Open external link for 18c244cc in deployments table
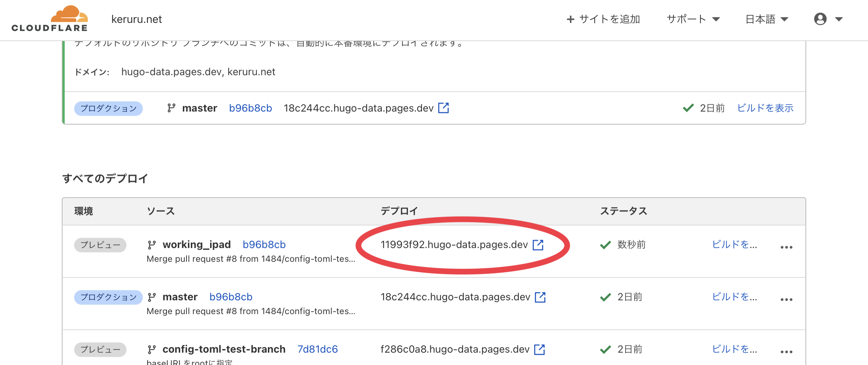The width and height of the screenshot is (868, 365). pos(540,297)
